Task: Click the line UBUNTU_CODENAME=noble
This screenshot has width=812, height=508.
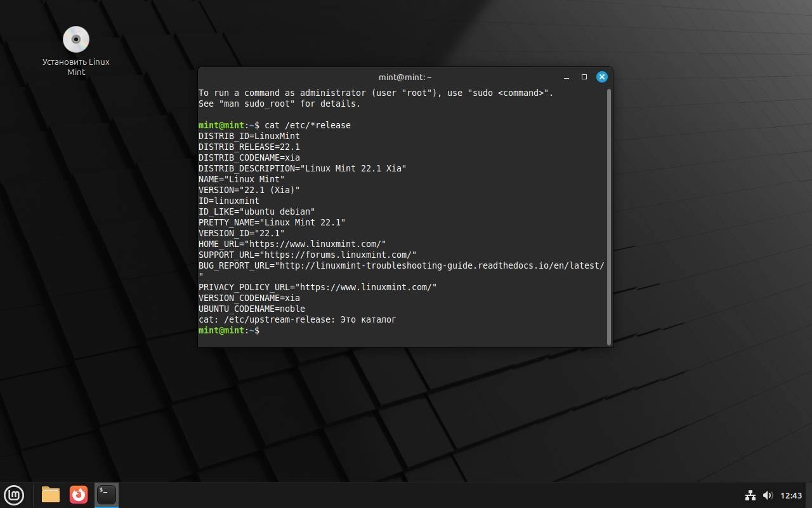Action: [x=252, y=309]
